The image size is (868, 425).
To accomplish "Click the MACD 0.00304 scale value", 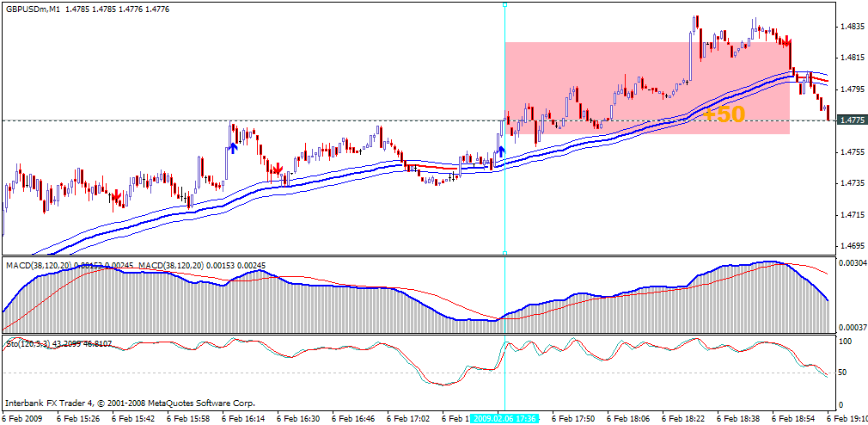I will tap(852, 262).
